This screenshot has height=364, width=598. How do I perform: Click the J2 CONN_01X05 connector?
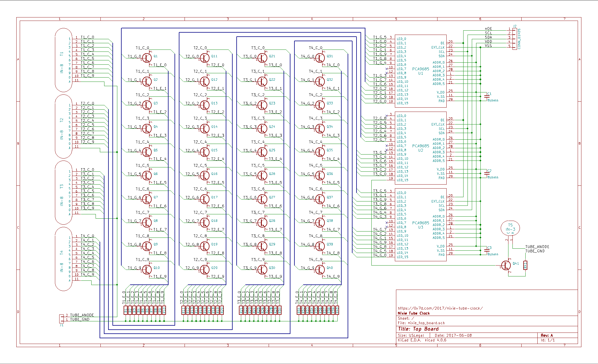[515, 39]
